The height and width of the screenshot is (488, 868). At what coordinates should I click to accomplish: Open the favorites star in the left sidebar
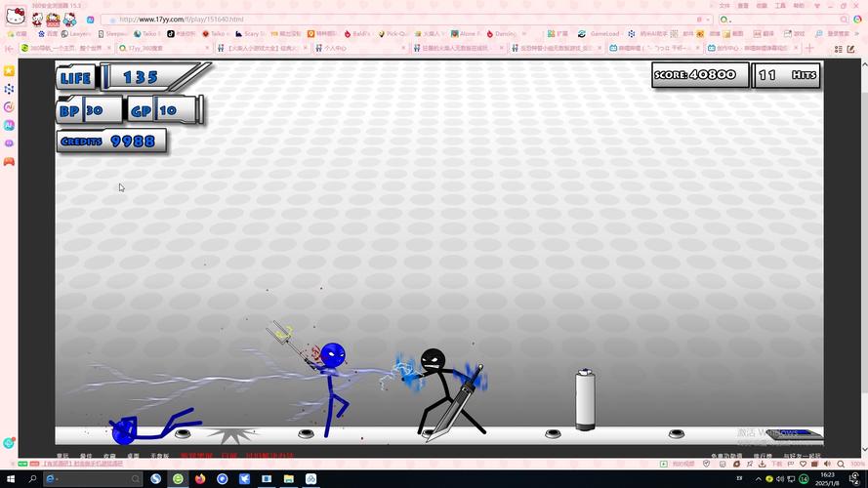tap(9, 71)
